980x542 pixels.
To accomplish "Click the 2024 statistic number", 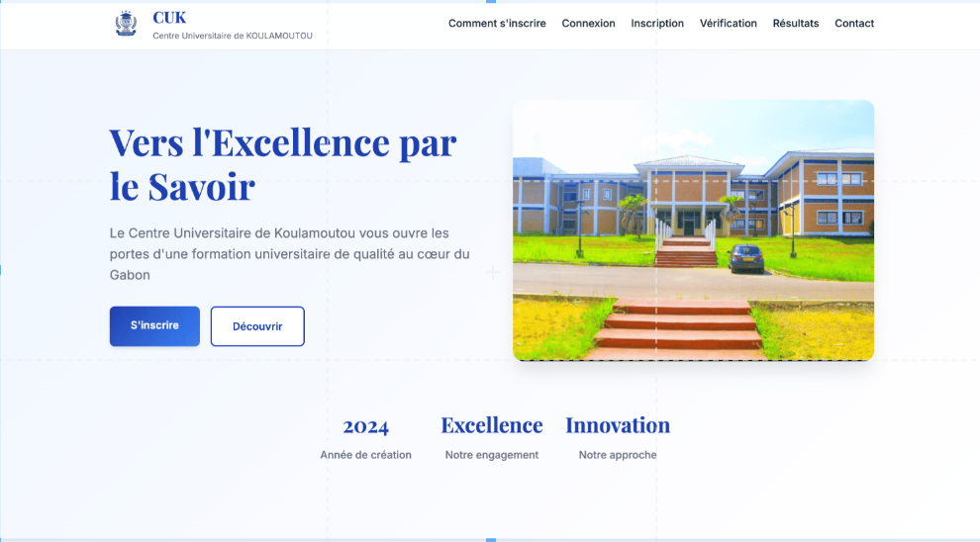I will pos(365,426).
